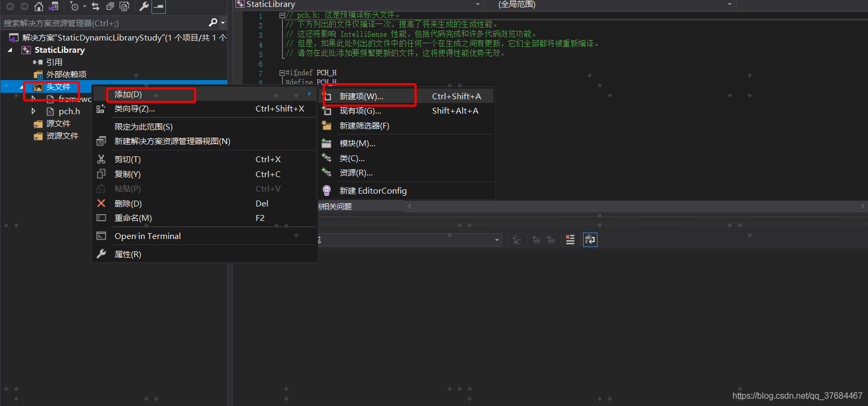Select the 源文件 folder
868x406 pixels.
58,124
